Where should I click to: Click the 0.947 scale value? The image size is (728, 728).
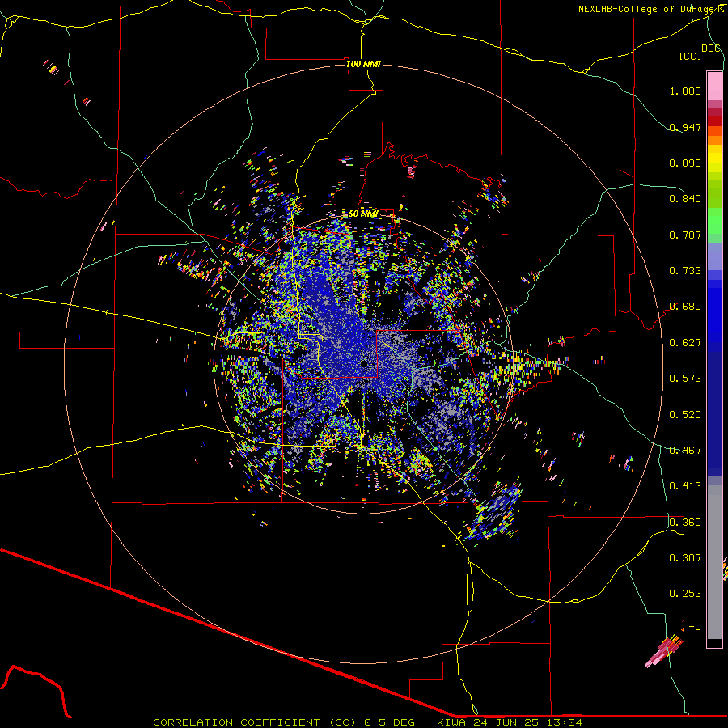[x=685, y=127]
